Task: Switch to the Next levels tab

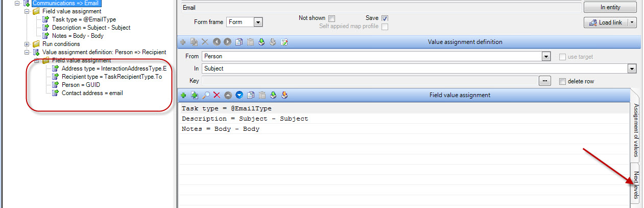Action: (635, 183)
